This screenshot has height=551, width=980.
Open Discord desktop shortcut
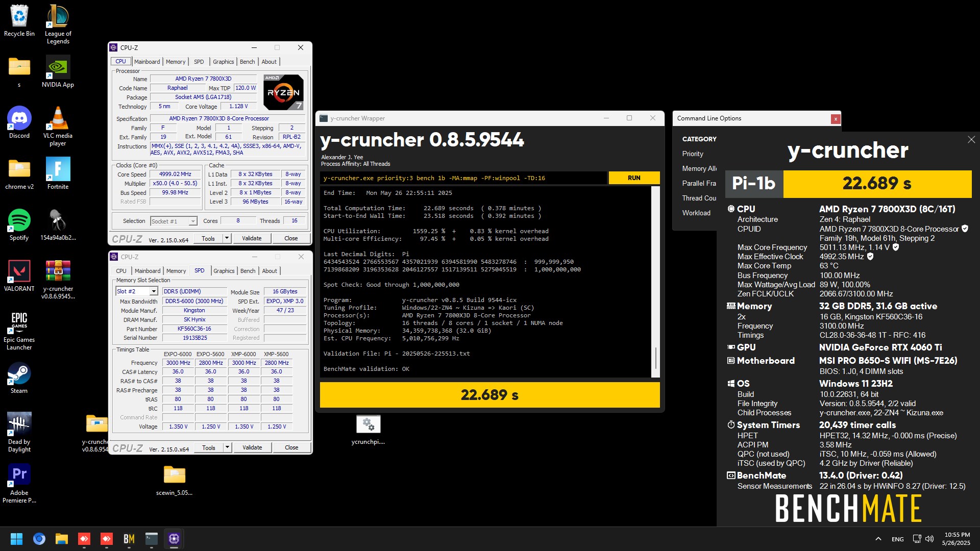coord(19,123)
